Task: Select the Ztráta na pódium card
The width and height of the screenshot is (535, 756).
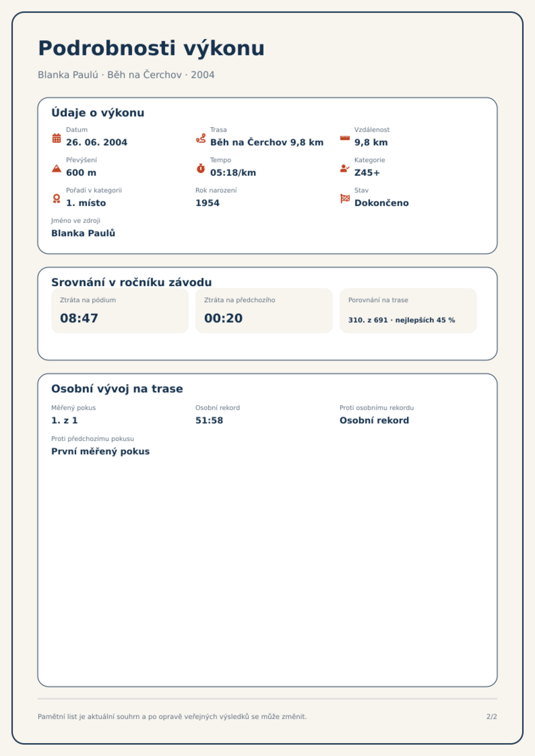Action: 120,310
